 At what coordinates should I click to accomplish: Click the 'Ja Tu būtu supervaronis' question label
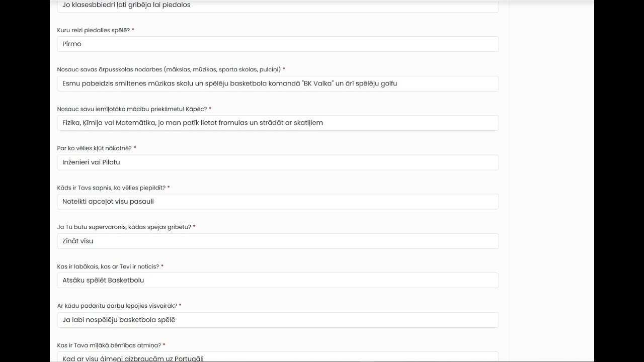124,227
